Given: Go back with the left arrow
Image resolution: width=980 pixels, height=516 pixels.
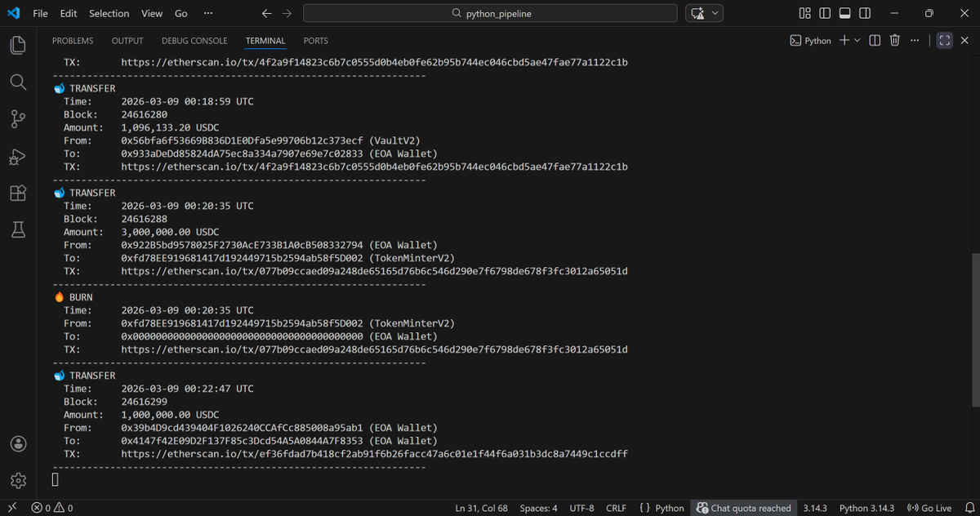Looking at the screenshot, I should 267,13.
